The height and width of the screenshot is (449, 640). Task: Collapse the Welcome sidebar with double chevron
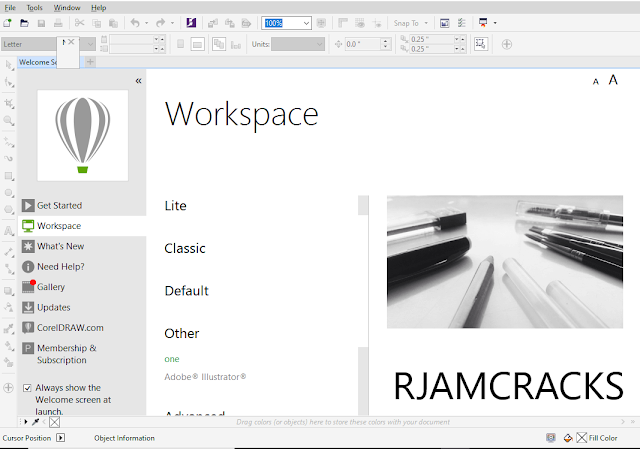tap(138, 81)
